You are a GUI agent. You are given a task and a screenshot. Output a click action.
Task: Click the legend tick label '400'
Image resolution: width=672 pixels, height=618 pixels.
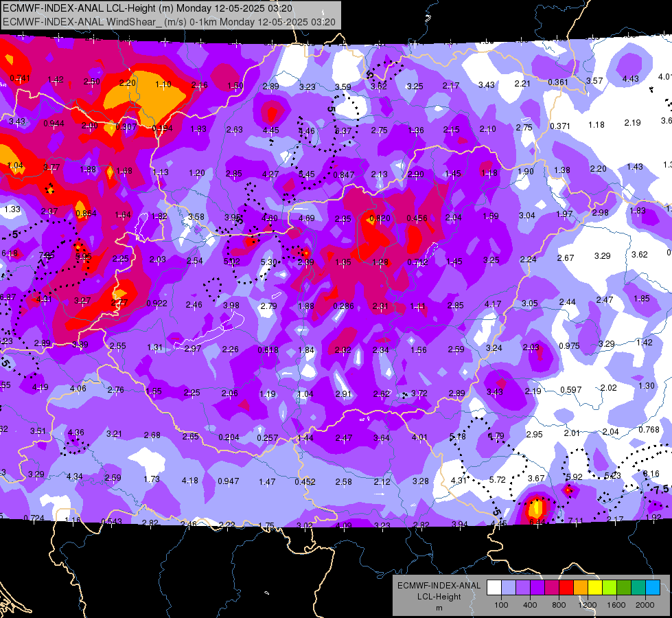530,605
